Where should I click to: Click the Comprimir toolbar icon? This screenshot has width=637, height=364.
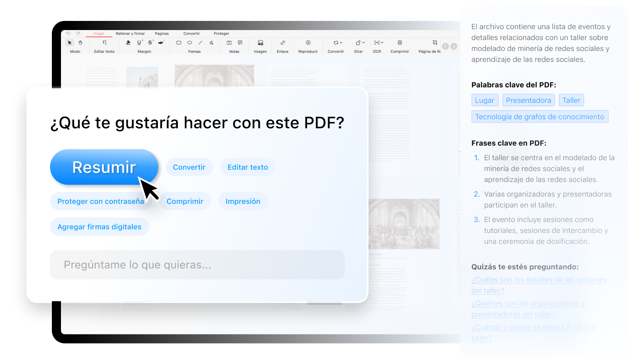[399, 43]
